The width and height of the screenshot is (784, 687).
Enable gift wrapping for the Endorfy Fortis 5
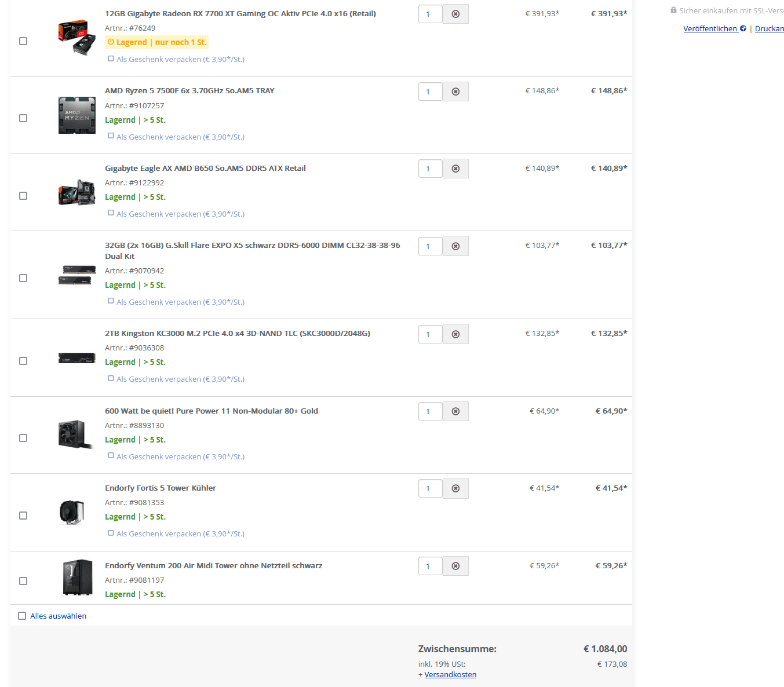tap(111, 533)
